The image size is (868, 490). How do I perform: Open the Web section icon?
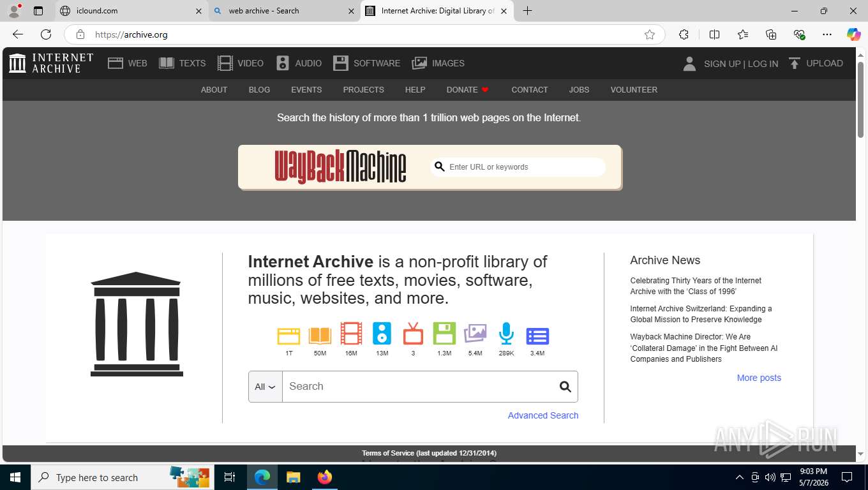(x=116, y=63)
